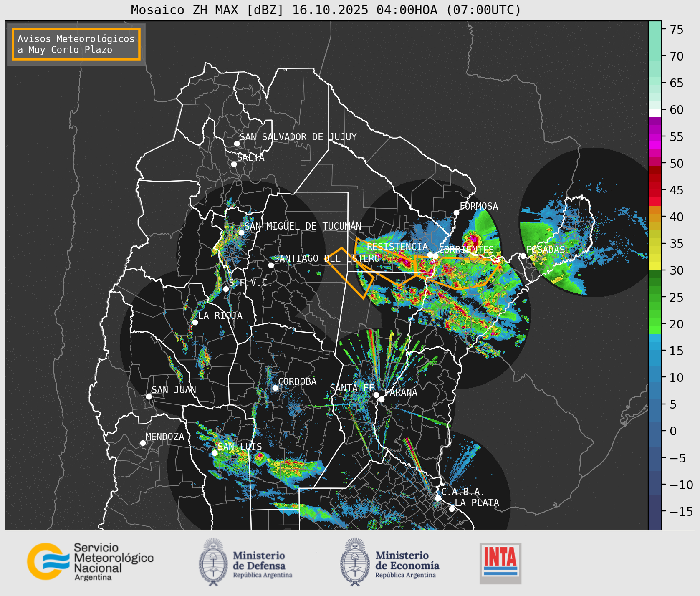The width and height of the screenshot is (700, 596).
Task: Click the FORMOSA label text
Action: [x=479, y=206]
